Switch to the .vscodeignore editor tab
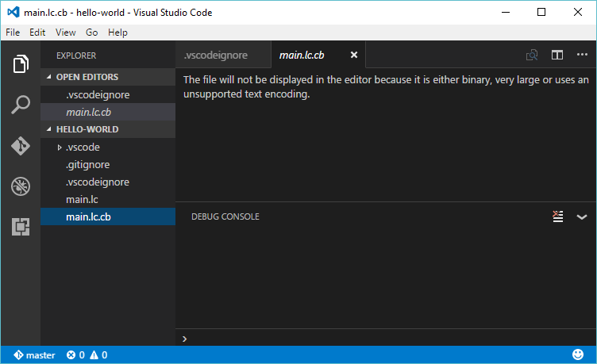 click(x=216, y=56)
